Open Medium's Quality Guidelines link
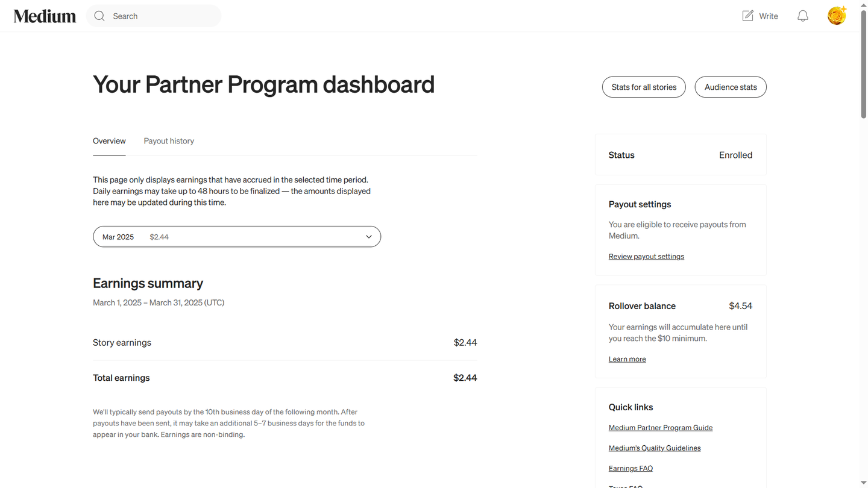The image size is (868, 488). click(655, 448)
